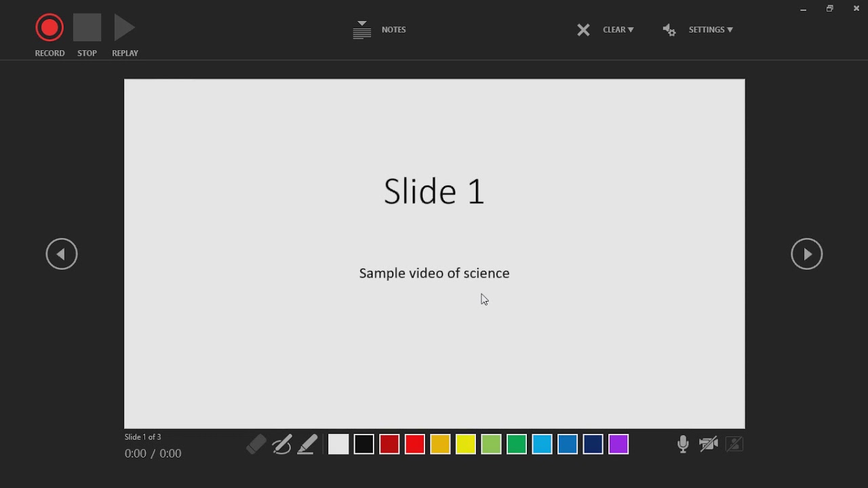
Task: Go to the previous slide arrow
Action: (62, 254)
